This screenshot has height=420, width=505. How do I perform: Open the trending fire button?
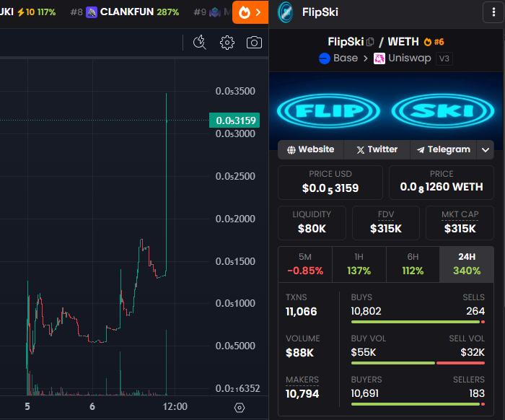coord(250,12)
